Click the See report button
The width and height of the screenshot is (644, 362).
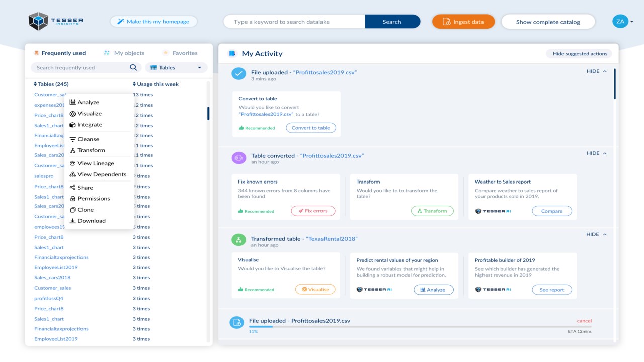coord(552,290)
